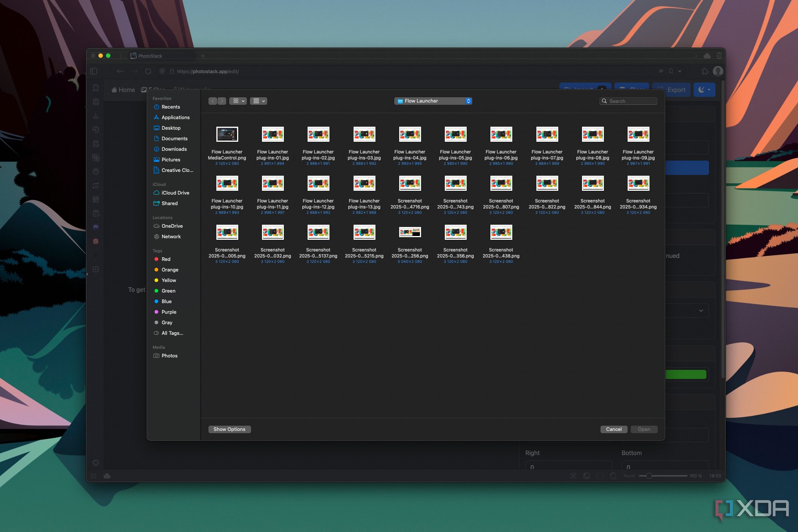Expand the All Tags disclosure item
The width and height of the screenshot is (798, 532).
(x=172, y=332)
